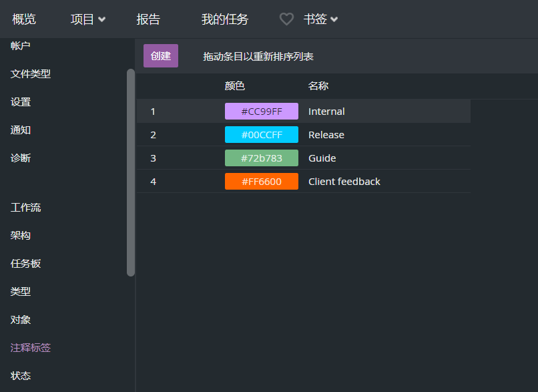This screenshot has width=538, height=392.
Task: Open 设置 in the sidebar
Action: [x=21, y=102]
